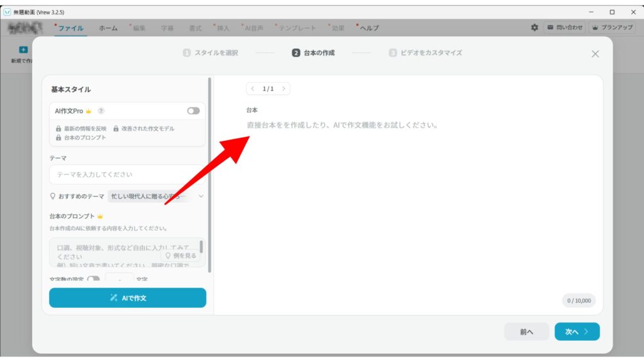This screenshot has width=644, height=362.
Task: Click the lightbulb icon beside おすすめのテーマ
Action: tap(53, 196)
